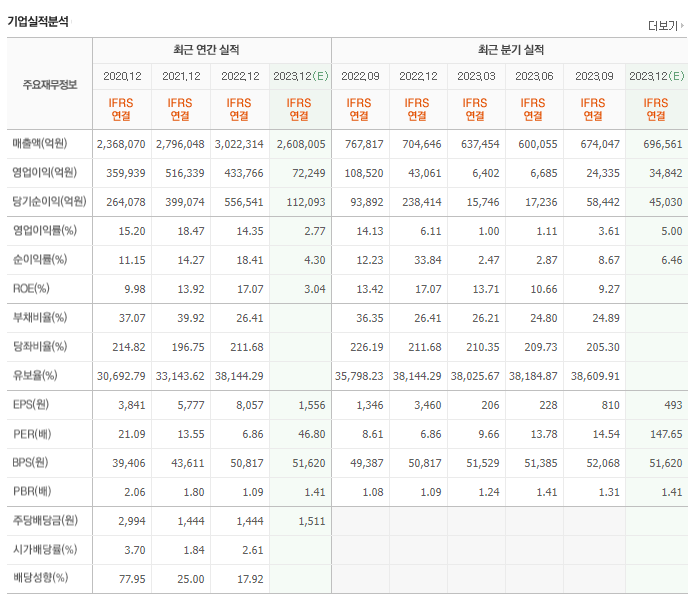The height and width of the screenshot is (598, 697).
Task: Click the 당기순이익(억원) row label
Action: coord(49,201)
